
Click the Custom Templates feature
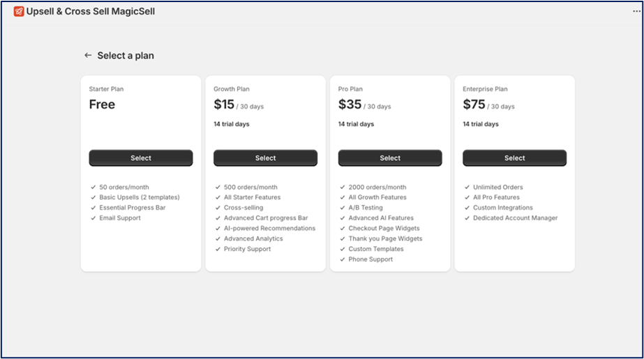(x=376, y=249)
